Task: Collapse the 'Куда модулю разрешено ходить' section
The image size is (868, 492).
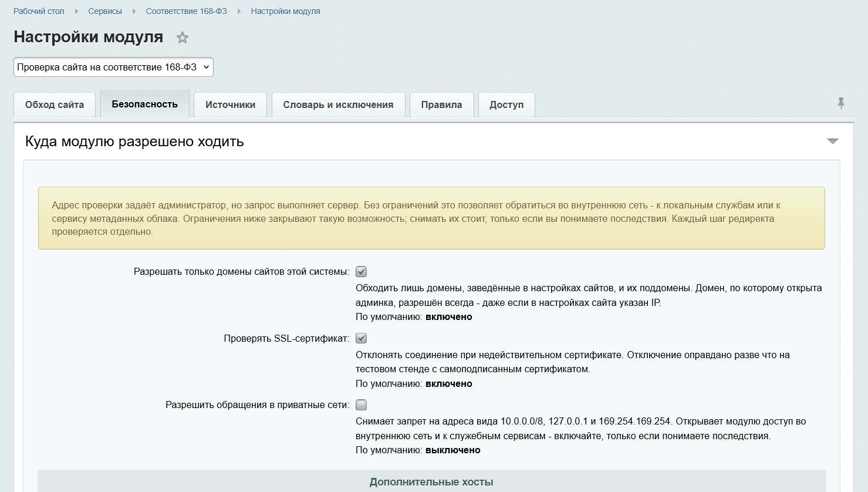Action: tap(832, 141)
